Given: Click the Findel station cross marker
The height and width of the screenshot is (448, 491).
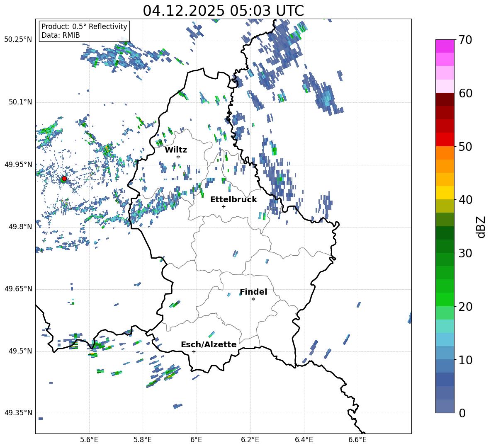Looking at the screenshot, I should tap(253, 299).
